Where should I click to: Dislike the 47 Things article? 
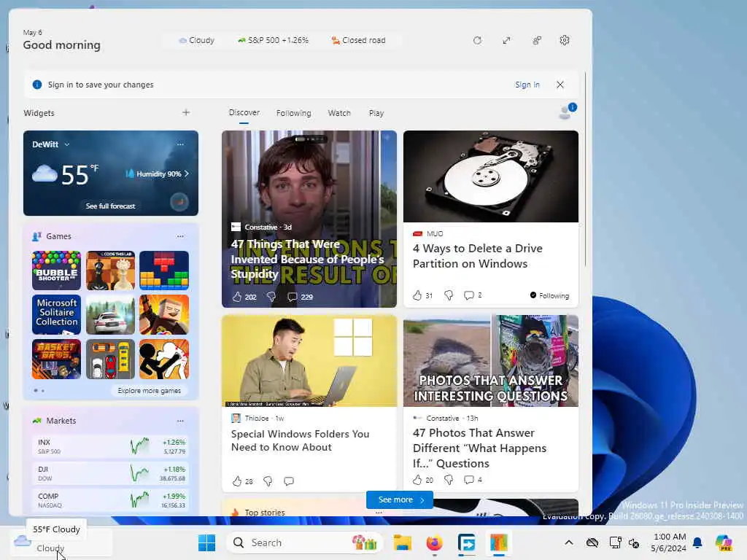(271, 297)
